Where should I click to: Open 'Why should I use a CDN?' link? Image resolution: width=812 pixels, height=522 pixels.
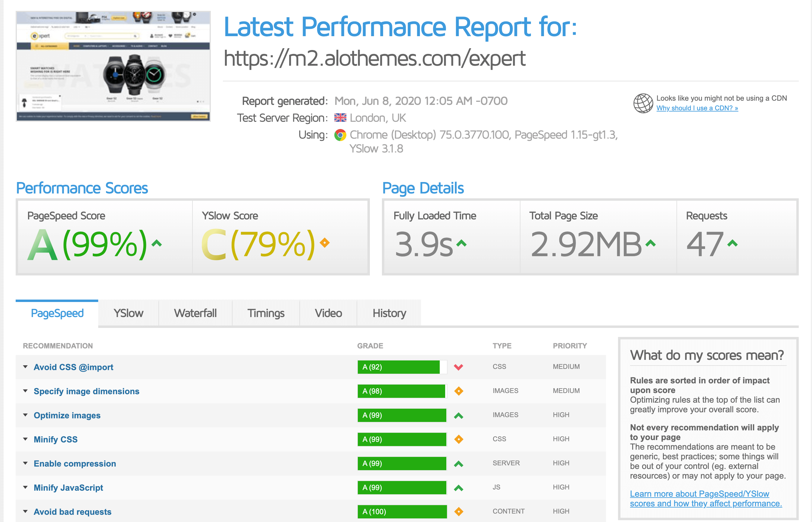[x=697, y=108]
